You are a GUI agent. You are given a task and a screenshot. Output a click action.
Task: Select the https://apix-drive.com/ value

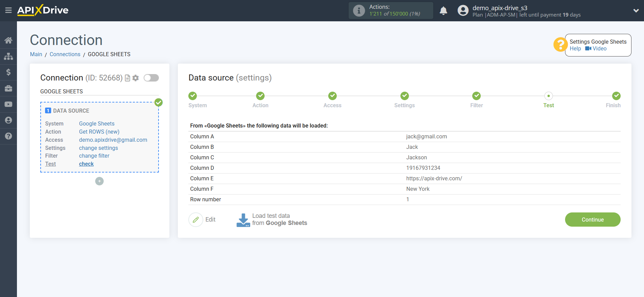(434, 179)
